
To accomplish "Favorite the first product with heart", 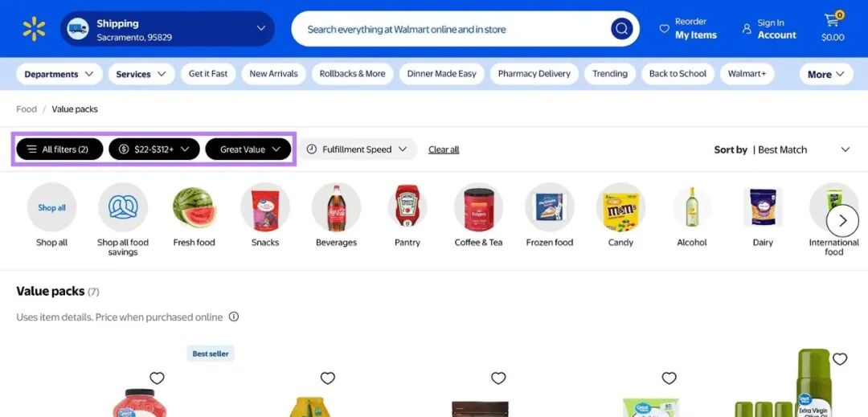I will (x=158, y=378).
